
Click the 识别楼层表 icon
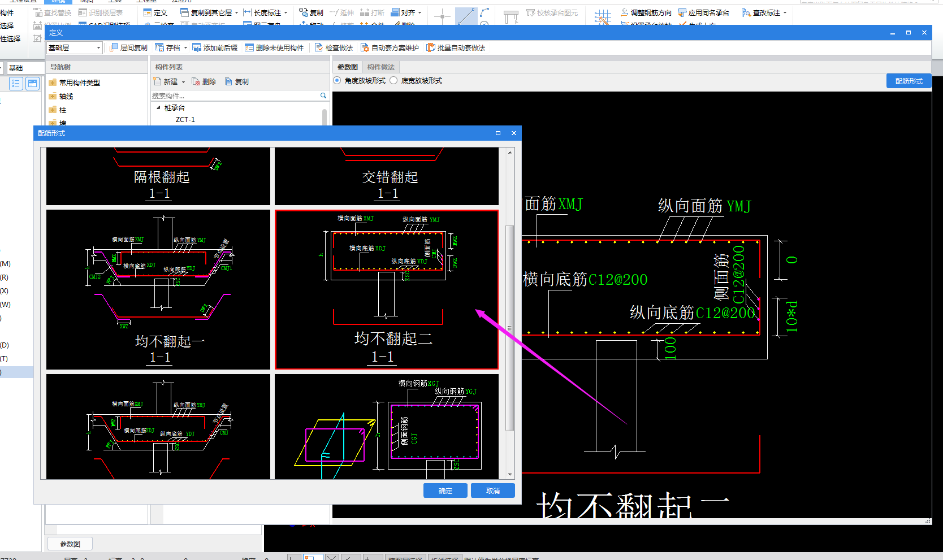(x=83, y=12)
